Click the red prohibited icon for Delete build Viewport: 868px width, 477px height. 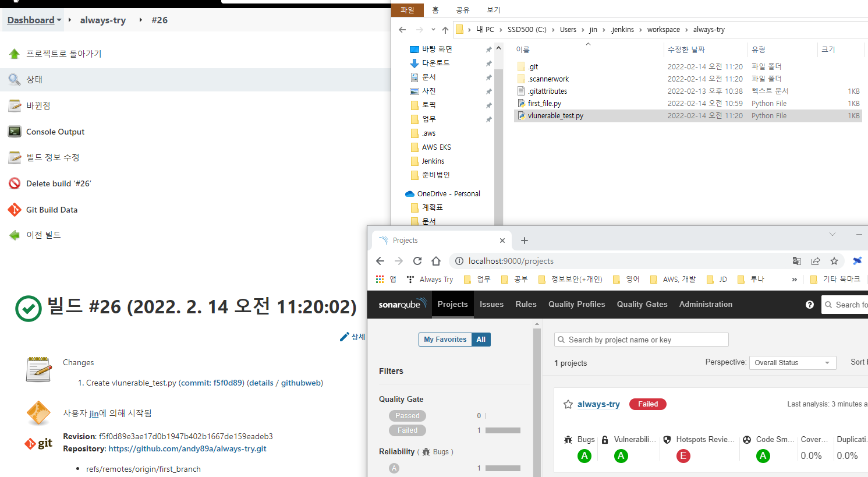(15, 183)
